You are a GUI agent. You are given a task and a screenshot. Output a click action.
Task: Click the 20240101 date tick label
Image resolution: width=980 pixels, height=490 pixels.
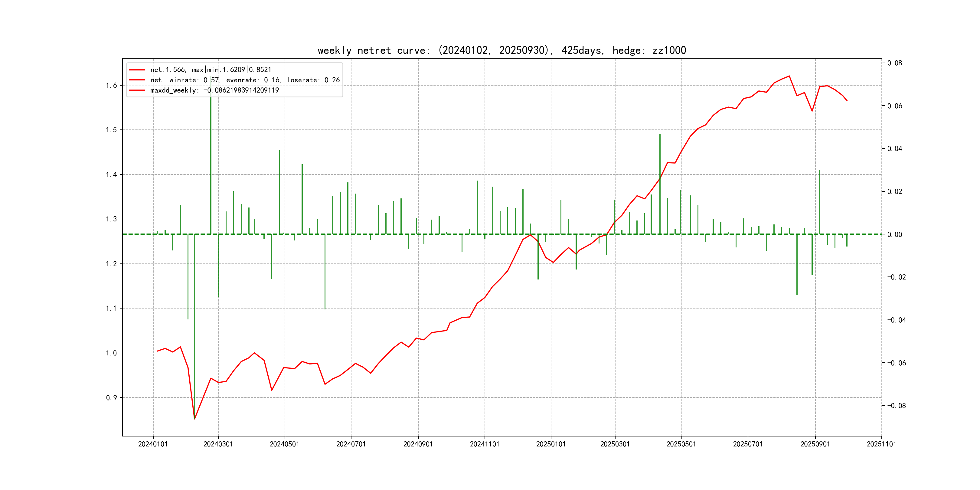[153, 444]
